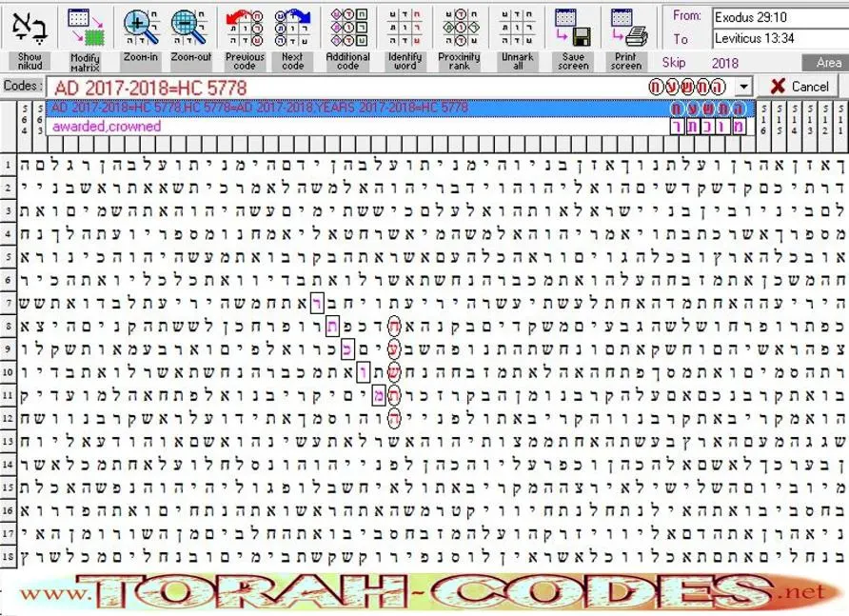The width and height of the screenshot is (849, 616).
Task: Jump to Next code
Action: (x=292, y=28)
